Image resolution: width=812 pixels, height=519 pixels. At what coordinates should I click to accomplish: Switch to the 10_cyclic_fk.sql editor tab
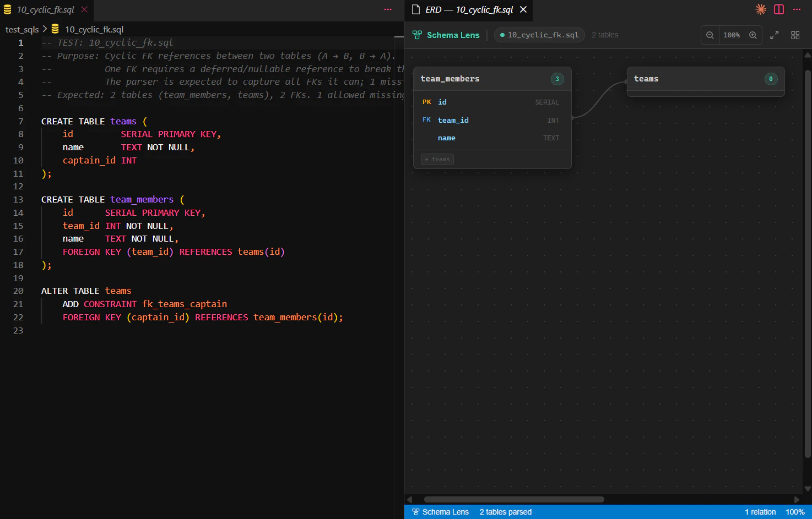click(41, 9)
